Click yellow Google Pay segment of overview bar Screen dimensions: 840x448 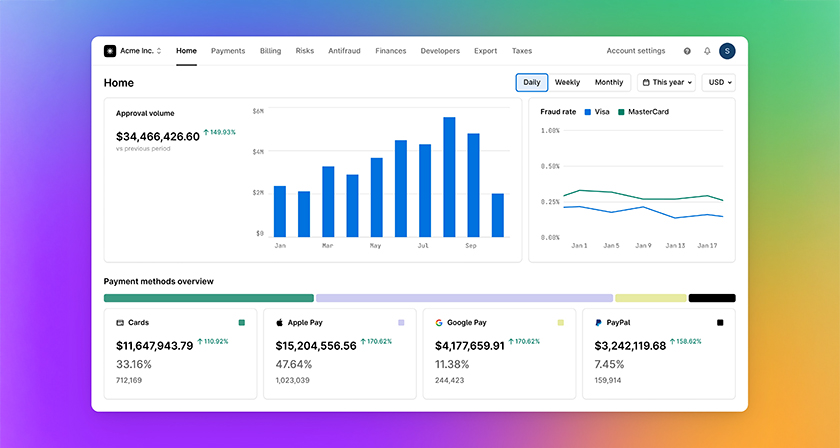(651, 298)
